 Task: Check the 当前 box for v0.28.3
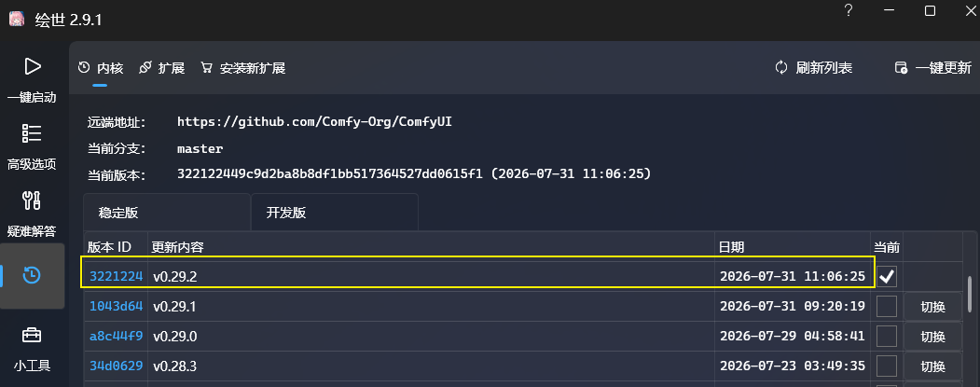(x=886, y=366)
